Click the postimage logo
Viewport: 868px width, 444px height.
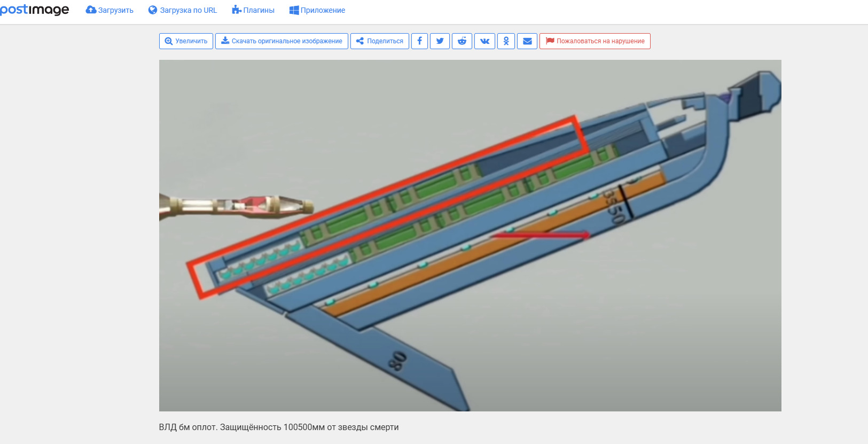[x=34, y=10]
